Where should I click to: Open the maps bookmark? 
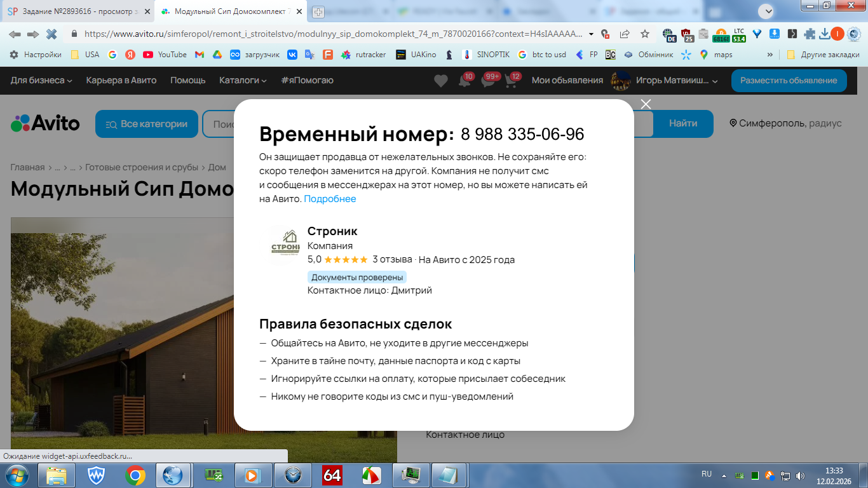pyautogui.click(x=716, y=55)
